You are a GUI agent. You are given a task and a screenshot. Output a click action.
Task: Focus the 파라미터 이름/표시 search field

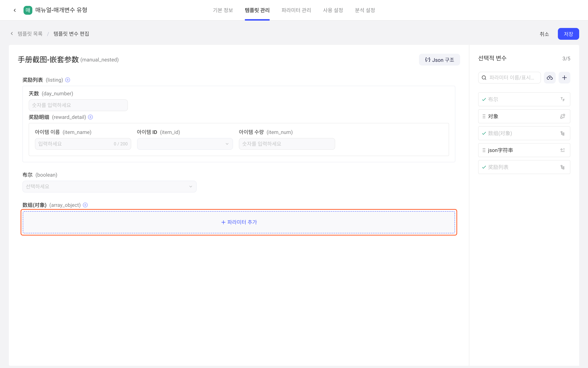[x=510, y=78]
